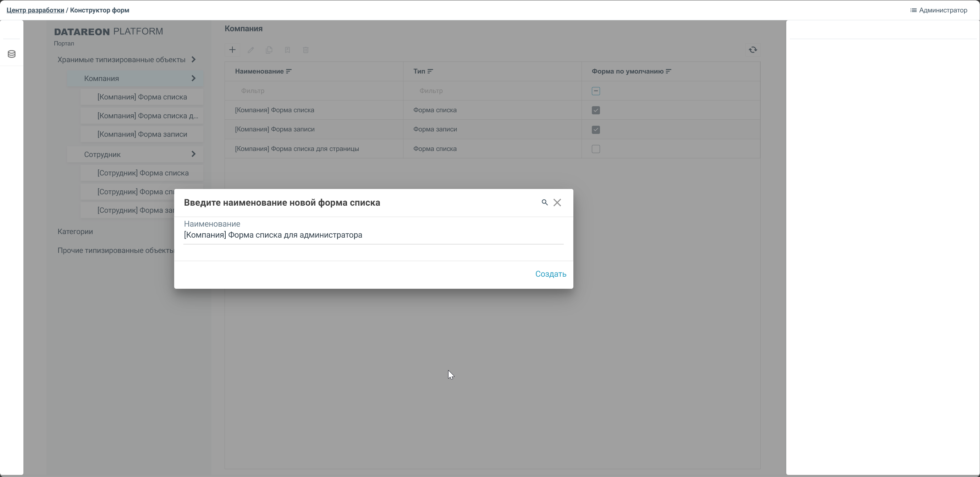Click the magnifier icon in dialog header
This screenshot has height=477, width=980.
(x=544, y=202)
